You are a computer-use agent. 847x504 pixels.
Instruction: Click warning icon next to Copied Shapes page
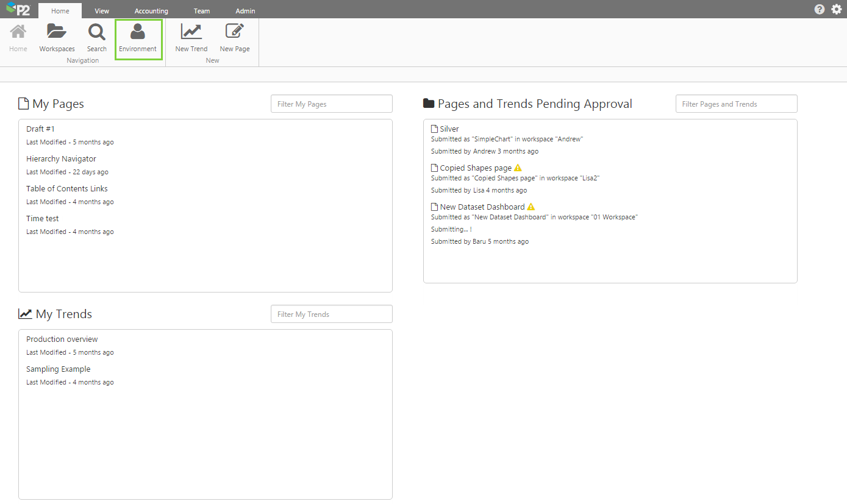(x=518, y=168)
